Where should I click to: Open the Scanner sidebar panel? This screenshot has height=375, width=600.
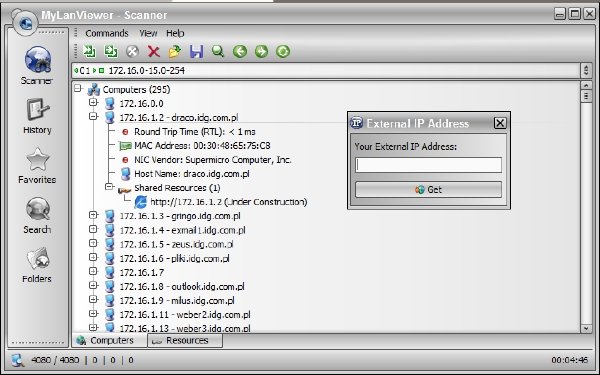click(37, 65)
